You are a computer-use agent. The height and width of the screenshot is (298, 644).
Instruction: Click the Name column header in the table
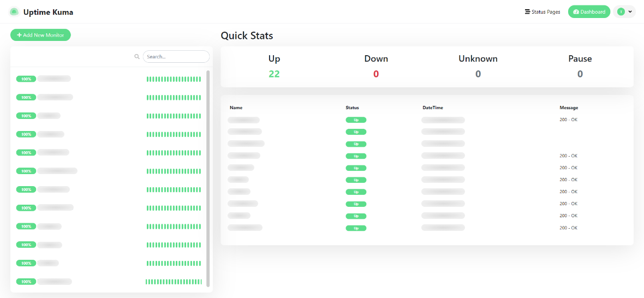pyautogui.click(x=236, y=108)
